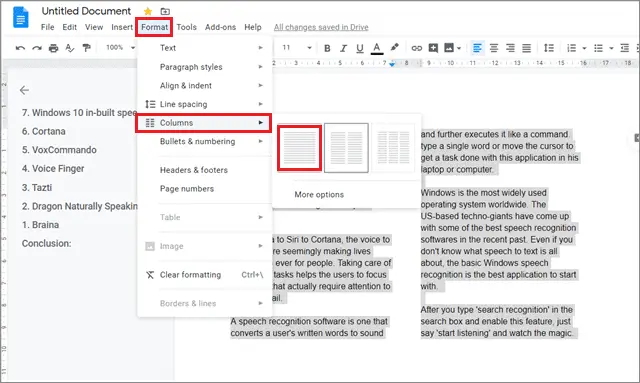
Task: Open the Edit menu
Action: (x=69, y=27)
